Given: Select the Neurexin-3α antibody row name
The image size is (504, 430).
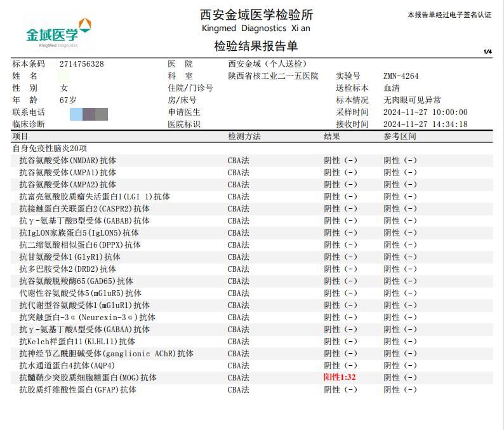Looking at the screenshot, I should coord(87,317).
